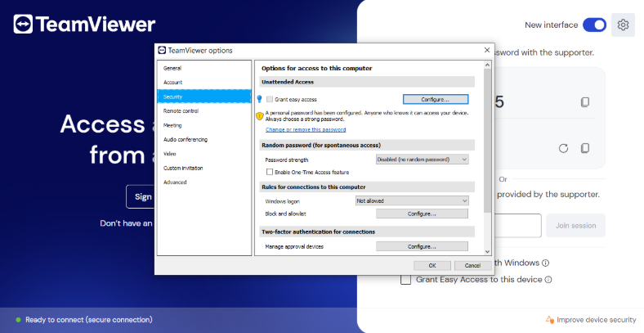This screenshot has width=644, height=333.
Task: Open settings via the gear icon
Action: tap(623, 25)
